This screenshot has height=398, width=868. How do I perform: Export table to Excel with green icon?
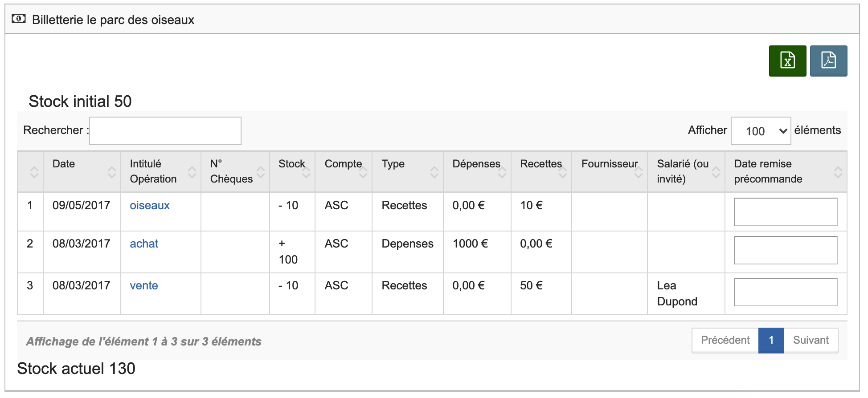787,61
